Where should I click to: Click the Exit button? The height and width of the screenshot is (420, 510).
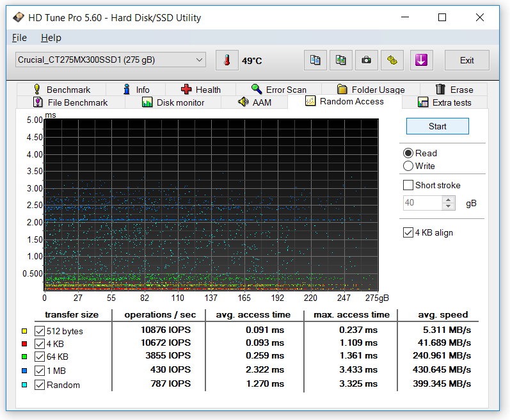tap(466, 60)
